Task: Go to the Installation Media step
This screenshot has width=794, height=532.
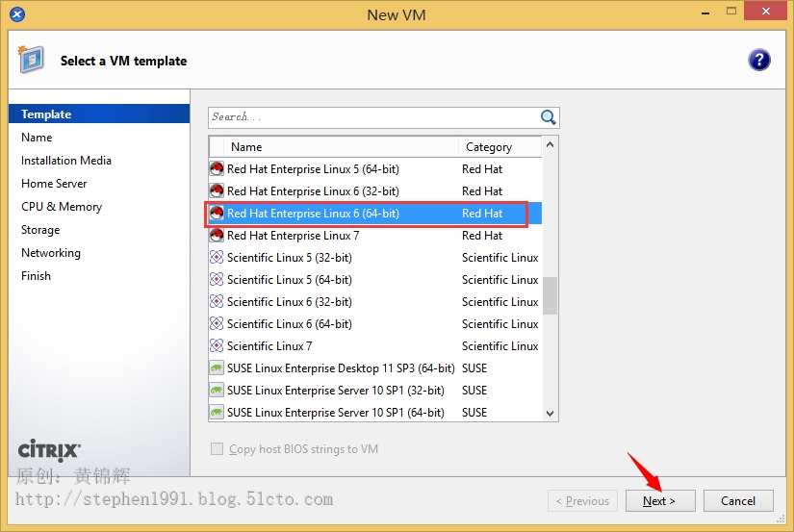Action: (x=66, y=161)
